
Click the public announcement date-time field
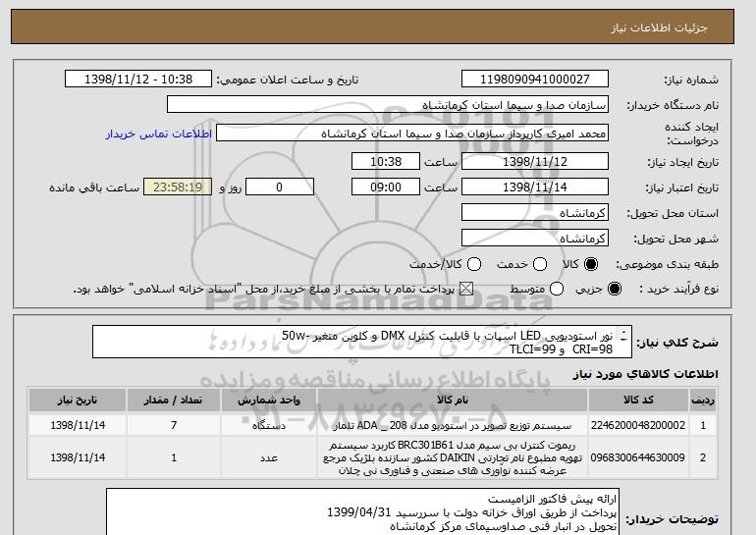(x=138, y=80)
